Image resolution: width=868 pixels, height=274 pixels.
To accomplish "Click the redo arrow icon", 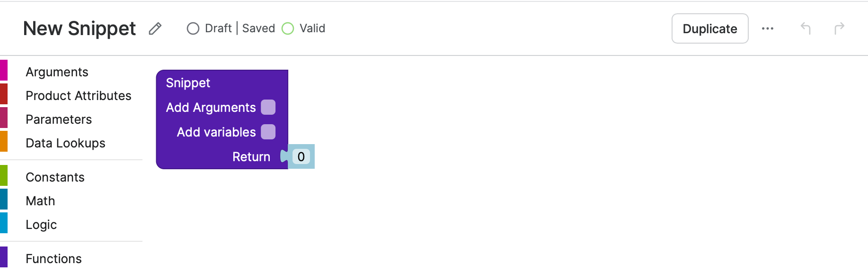I will coord(839,28).
